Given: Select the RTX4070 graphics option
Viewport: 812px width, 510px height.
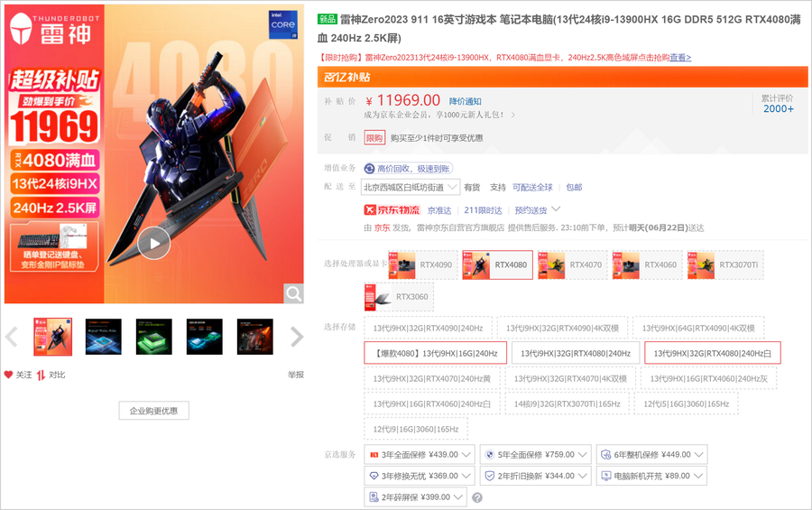Looking at the screenshot, I should click(572, 264).
